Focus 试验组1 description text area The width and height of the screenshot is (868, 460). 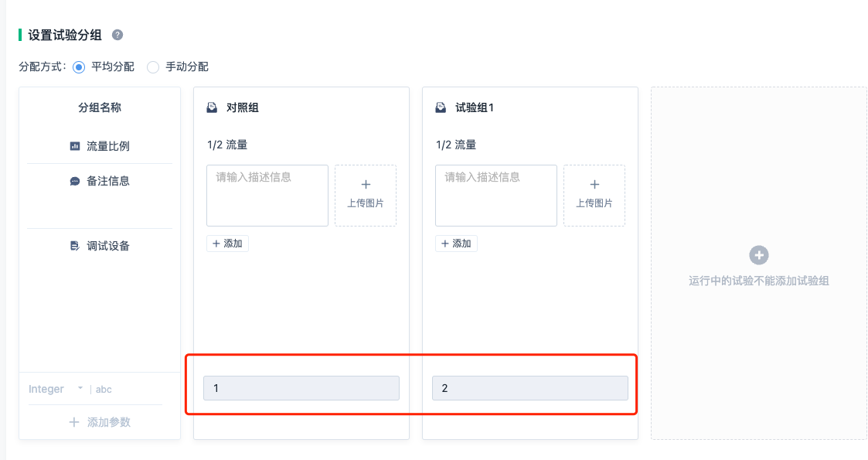[496, 195]
